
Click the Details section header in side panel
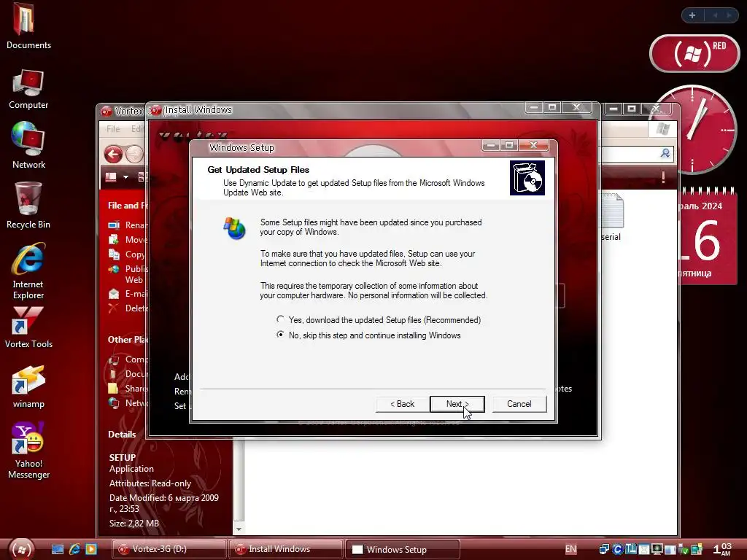point(122,435)
